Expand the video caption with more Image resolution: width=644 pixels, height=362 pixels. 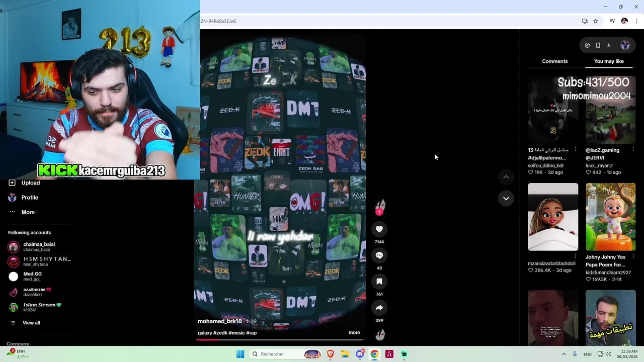coord(354,333)
